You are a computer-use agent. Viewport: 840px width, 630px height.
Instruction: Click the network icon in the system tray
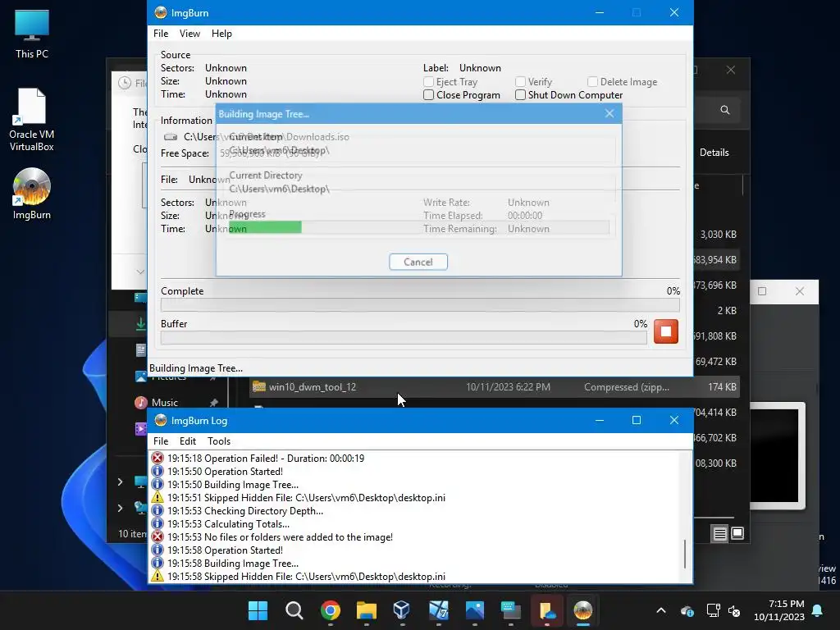713,610
